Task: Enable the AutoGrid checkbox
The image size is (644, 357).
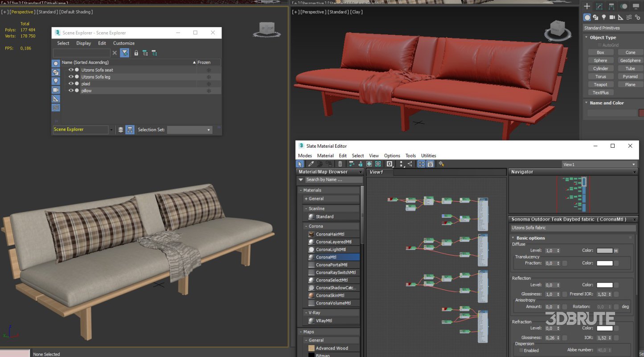Action: pos(600,45)
